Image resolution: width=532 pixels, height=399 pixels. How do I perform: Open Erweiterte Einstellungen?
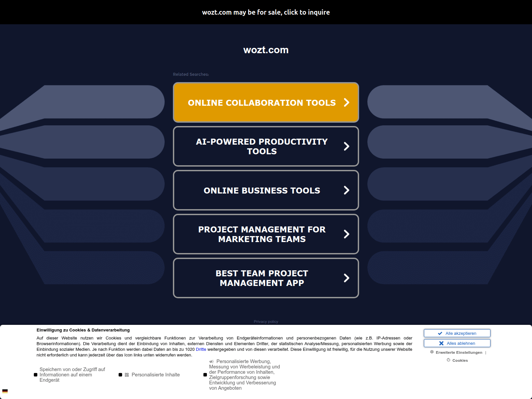(459, 352)
